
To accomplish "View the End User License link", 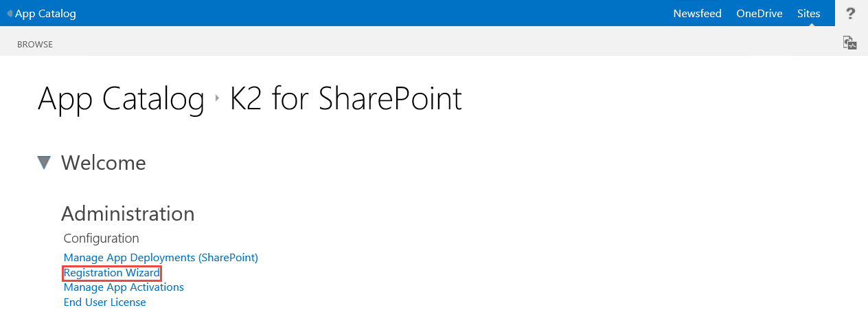I will coord(104,302).
